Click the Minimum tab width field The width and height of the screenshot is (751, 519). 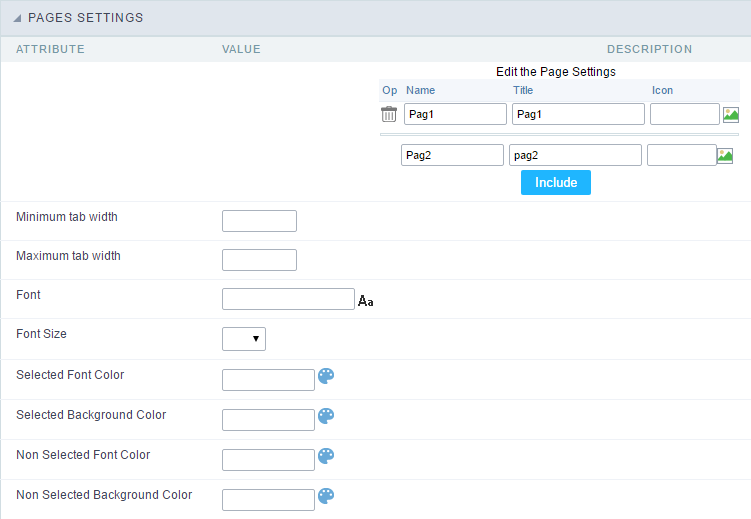[x=259, y=221]
